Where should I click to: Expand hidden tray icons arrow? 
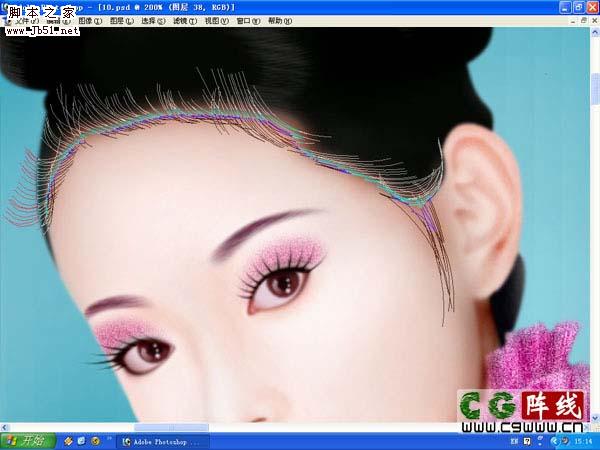coord(554,442)
